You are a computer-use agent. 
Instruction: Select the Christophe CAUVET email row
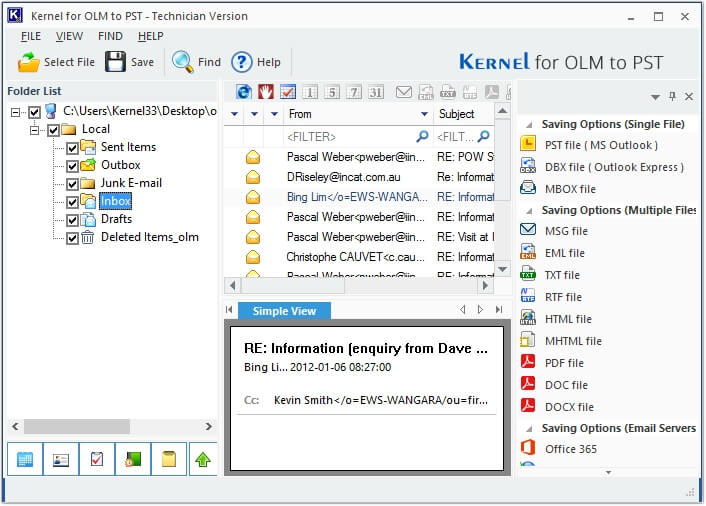click(359, 257)
